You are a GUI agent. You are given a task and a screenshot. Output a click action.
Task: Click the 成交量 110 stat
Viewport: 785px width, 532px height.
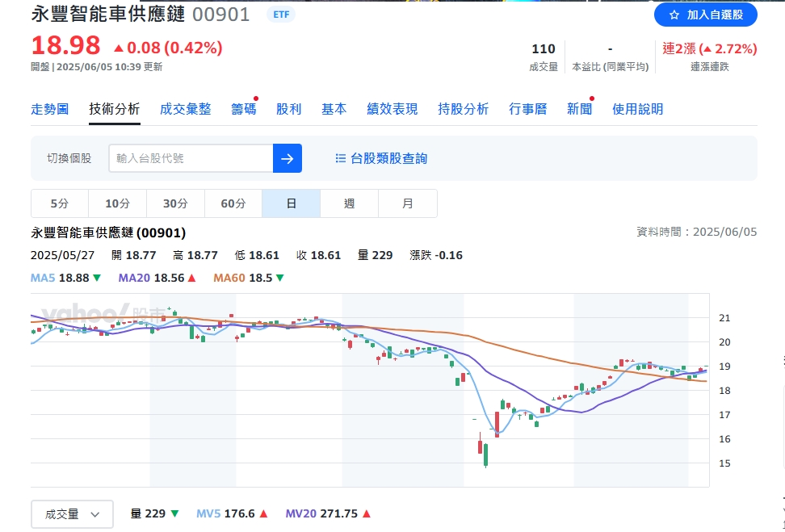pyautogui.click(x=544, y=57)
